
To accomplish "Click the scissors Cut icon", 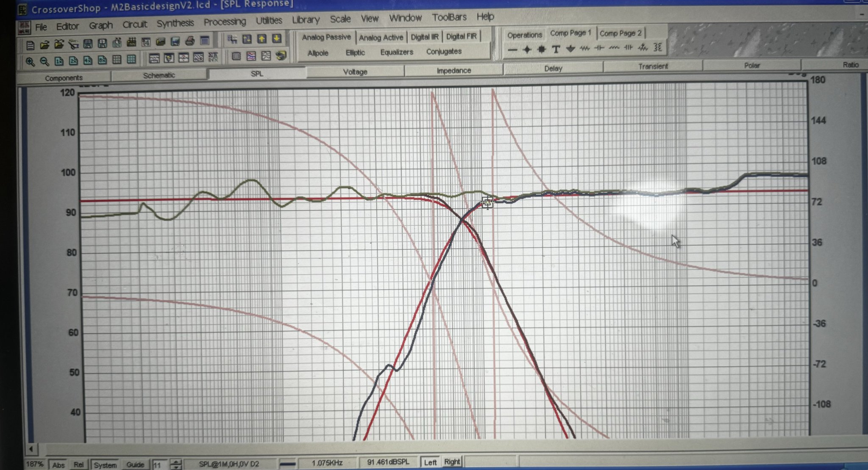I will (73, 44).
